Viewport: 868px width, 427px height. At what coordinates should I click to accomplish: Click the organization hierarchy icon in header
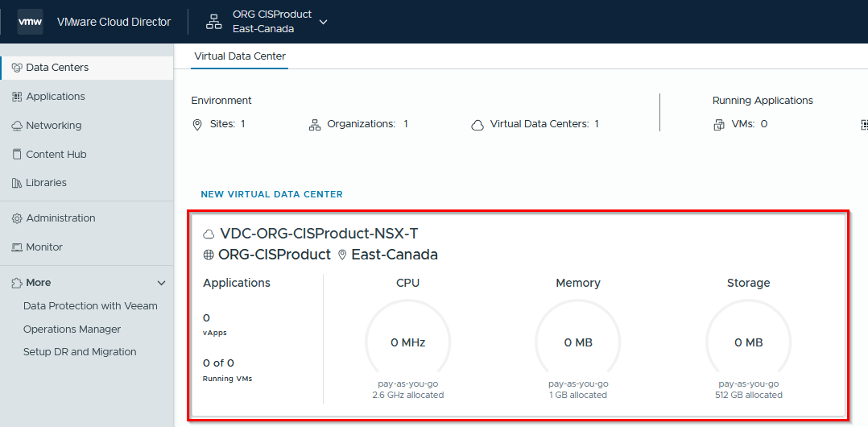pyautogui.click(x=213, y=22)
